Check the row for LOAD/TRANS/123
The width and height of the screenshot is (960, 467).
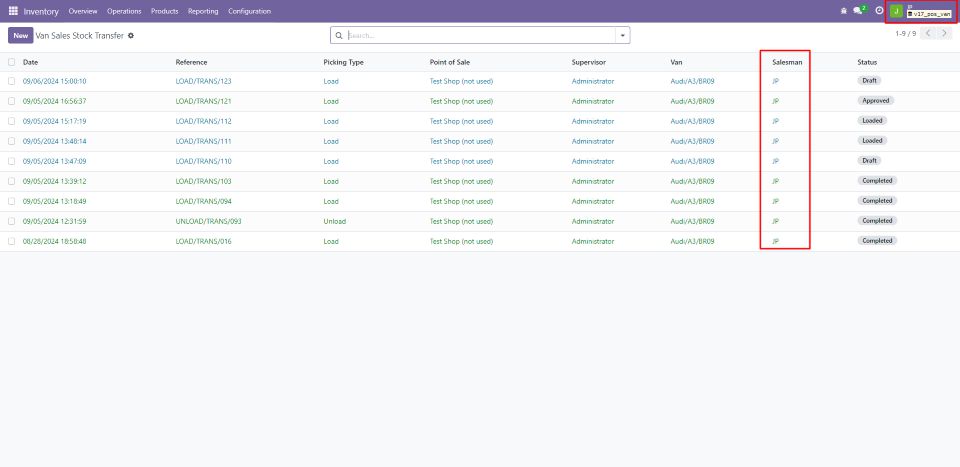[12, 81]
